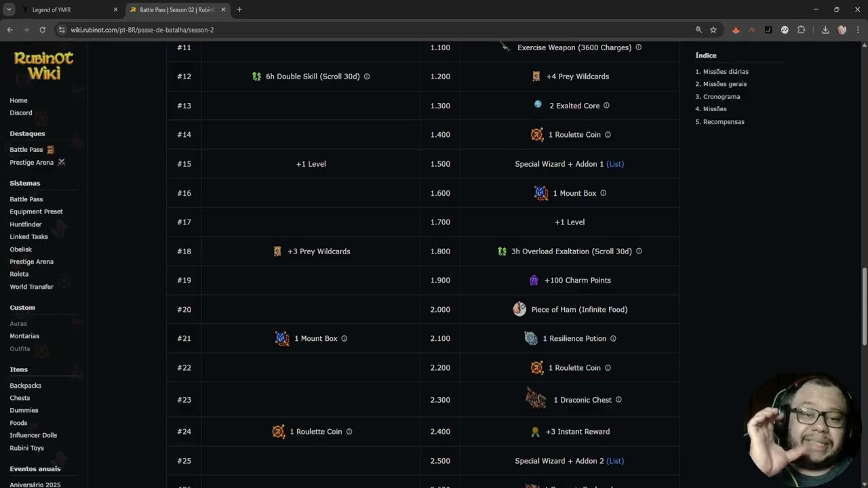Image resolution: width=868 pixels, height=488 pixels.
Task: Click Mount Box icon in row #16
Action: pos(540,193)
